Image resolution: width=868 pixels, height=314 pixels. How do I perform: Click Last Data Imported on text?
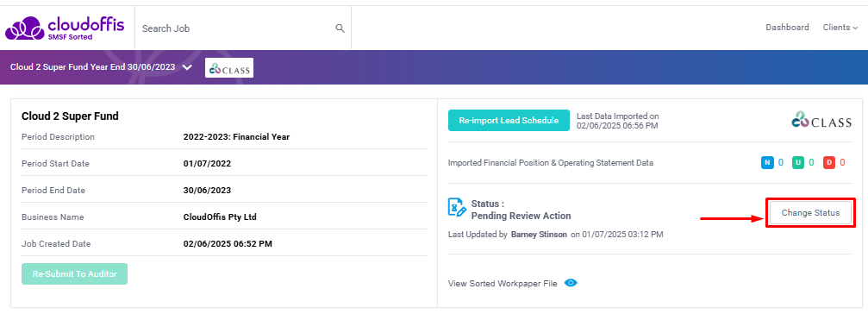tap(618, 116)
